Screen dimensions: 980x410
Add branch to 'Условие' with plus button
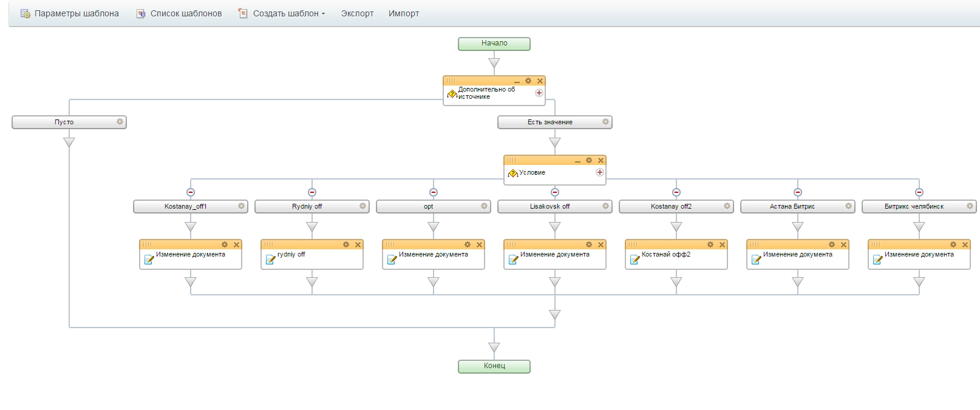click(x=600, y=172)
